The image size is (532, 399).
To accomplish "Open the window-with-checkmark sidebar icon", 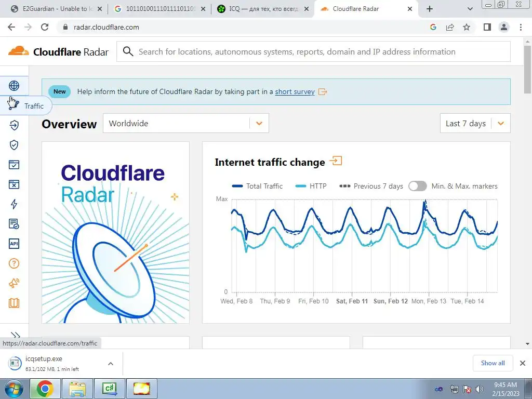I will pyautogui.click(x=14, y=165).
